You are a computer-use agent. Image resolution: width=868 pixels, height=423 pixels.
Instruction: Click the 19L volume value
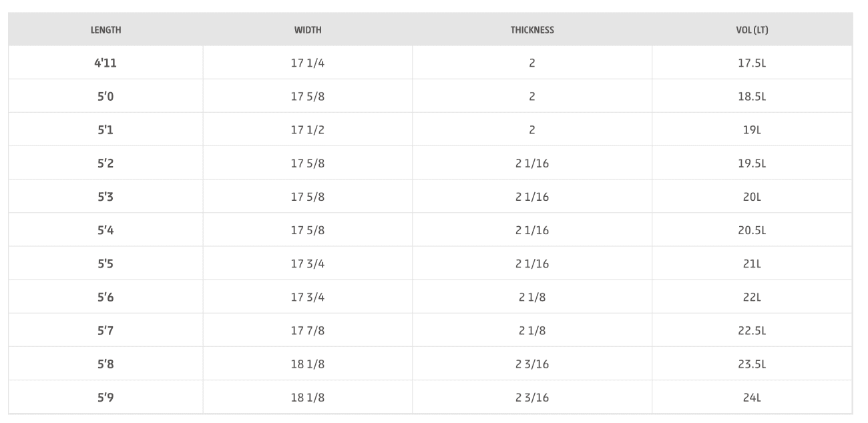(752, 130)
